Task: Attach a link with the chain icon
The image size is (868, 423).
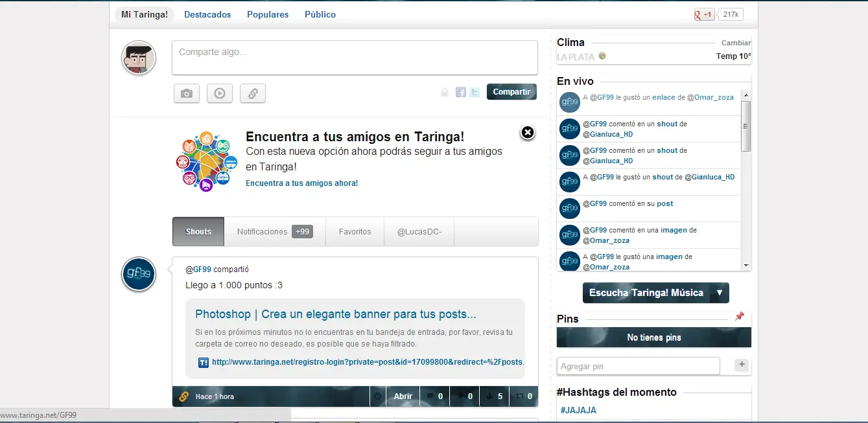Action: point(253,93)
